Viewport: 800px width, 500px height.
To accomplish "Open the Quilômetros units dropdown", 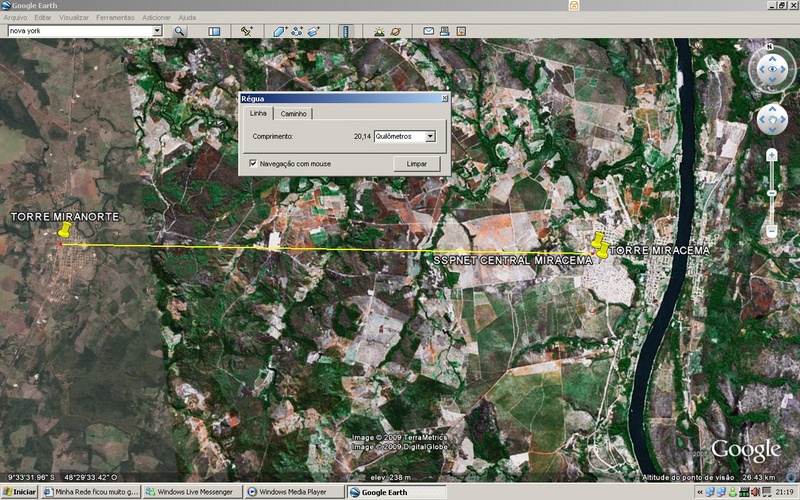I will coord(431,136).
